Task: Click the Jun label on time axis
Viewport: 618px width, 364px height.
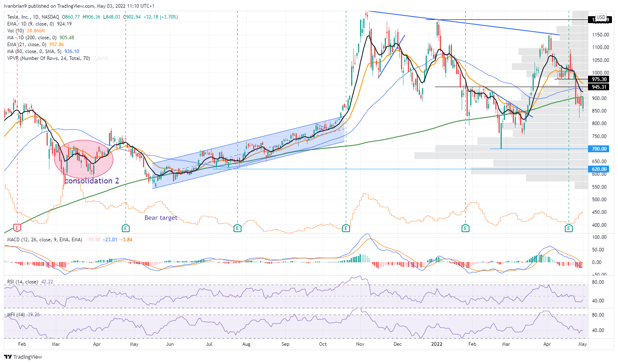Action: click(170, 344)
